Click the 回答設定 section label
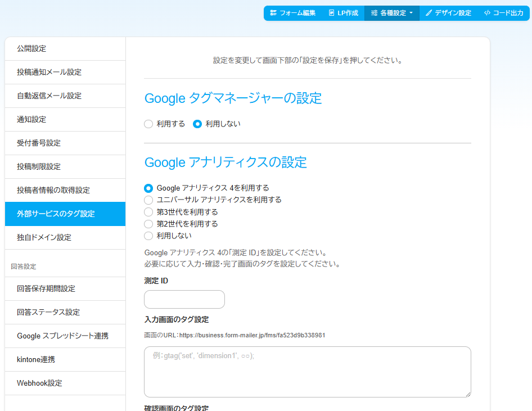This screenshot has height=411, width=532. 24,267
